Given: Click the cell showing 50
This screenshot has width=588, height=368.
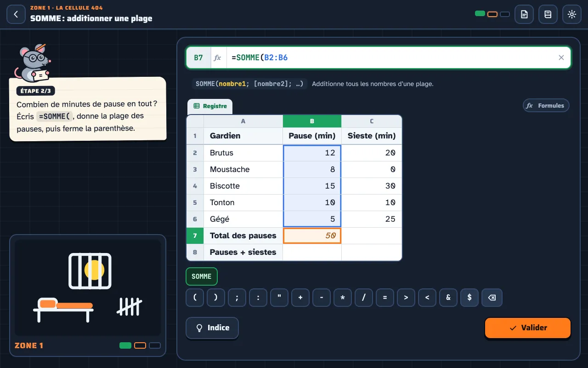Looking at the screenshot, I should tap(312, 236).
